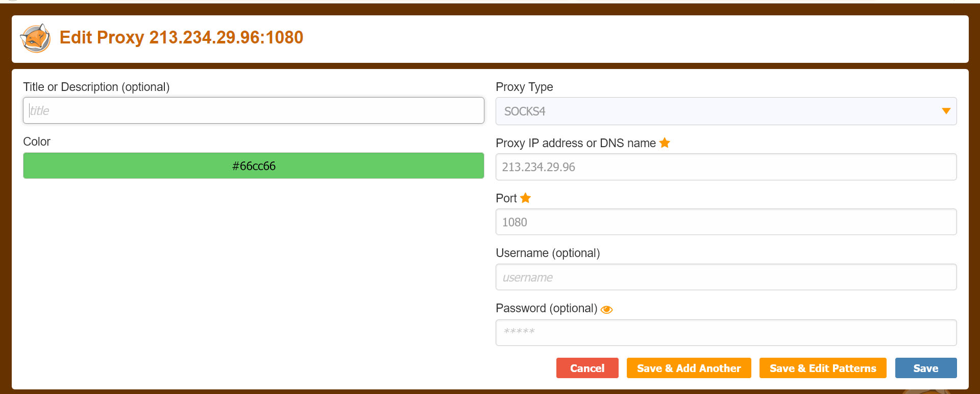
Task: Hit the blue Save button
Action: click(925, 368)
